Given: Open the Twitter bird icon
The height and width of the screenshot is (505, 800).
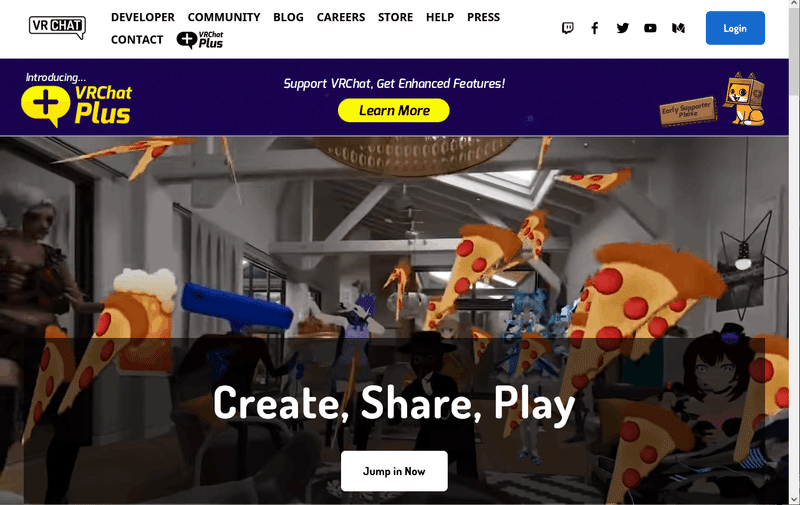Looking at the screenshot, I should point(622,28).
